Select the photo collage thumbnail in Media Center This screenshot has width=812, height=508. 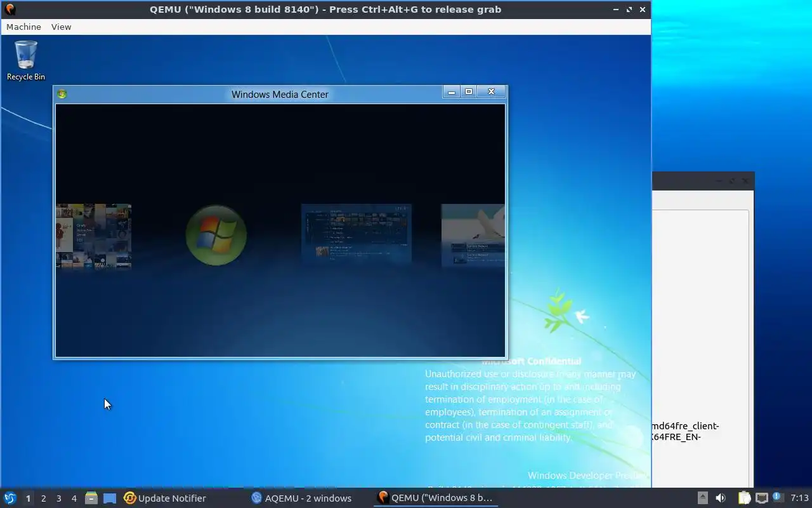pos(93,236)
